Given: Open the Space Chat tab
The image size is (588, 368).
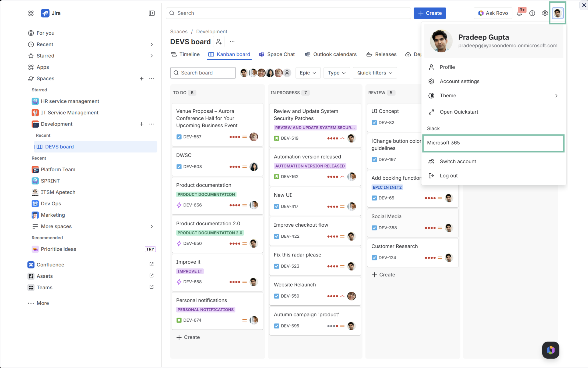Looking at the screenshot, I should coord(277,54).
